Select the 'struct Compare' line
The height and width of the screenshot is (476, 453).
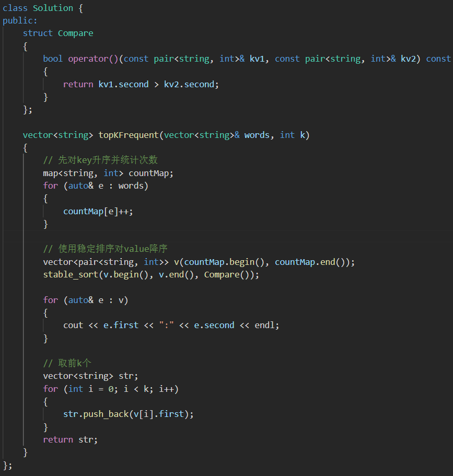(x=58, y=33)
